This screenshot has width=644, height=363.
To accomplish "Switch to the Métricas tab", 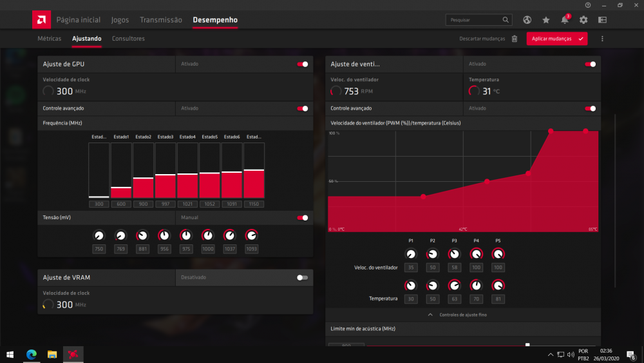I will 50,39.
